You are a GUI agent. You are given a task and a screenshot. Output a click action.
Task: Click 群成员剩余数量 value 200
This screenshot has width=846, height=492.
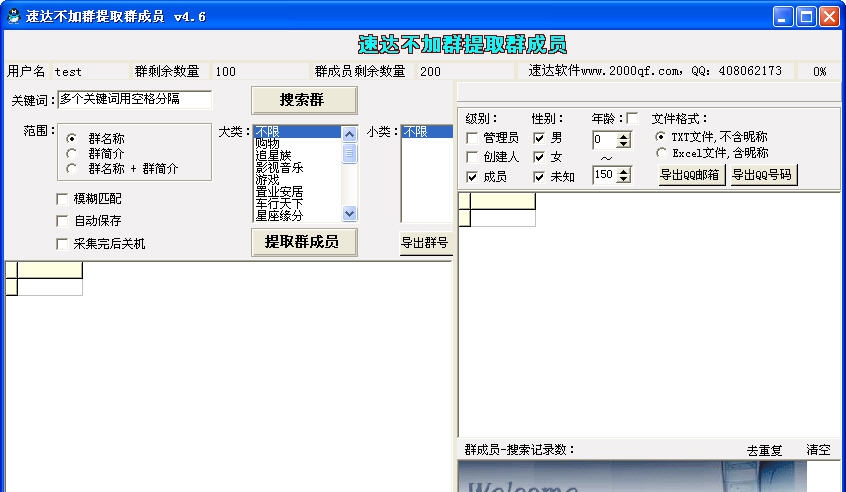pyautogui.click(x=430, y=72)
